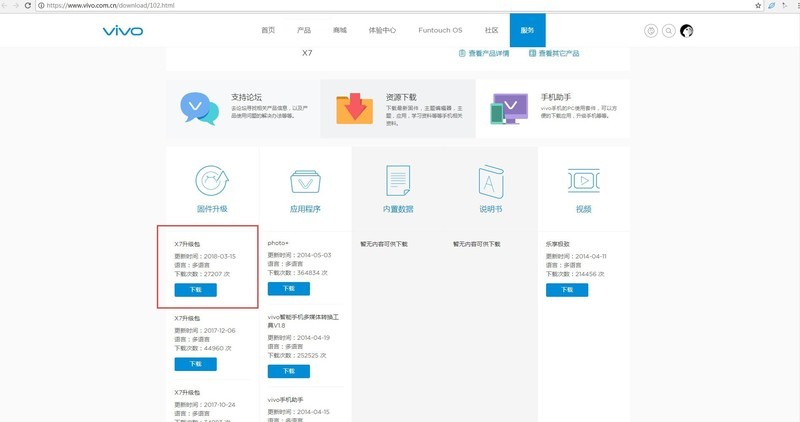
Task: Download the photo+ application
Action: [x=289, y=288]
